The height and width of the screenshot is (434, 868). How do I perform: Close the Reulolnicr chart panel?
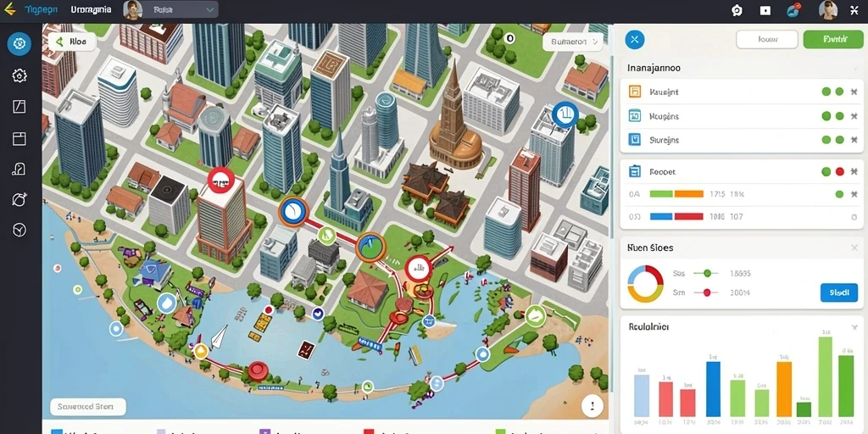[x=854, y=327]
